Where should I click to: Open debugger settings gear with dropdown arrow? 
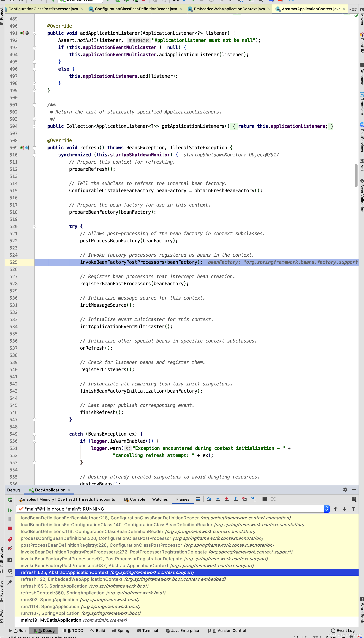pyautogui.click(x=10, y=571)
